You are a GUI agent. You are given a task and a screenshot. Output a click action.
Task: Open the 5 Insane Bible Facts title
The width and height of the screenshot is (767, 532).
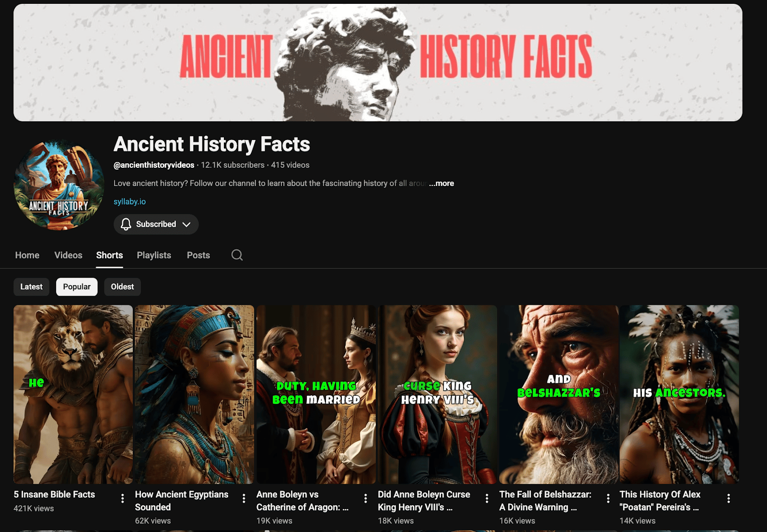pyautogui.click(x=54, y=494)
